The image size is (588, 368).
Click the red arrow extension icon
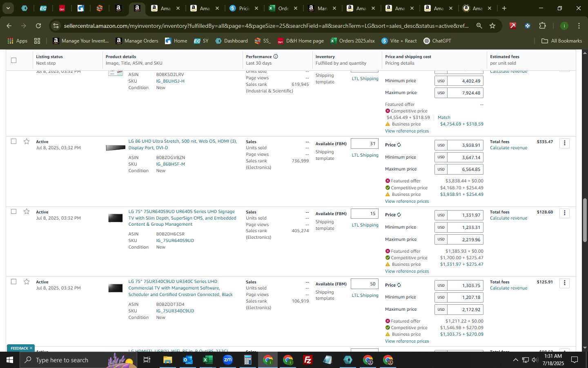tap(513, 26)
